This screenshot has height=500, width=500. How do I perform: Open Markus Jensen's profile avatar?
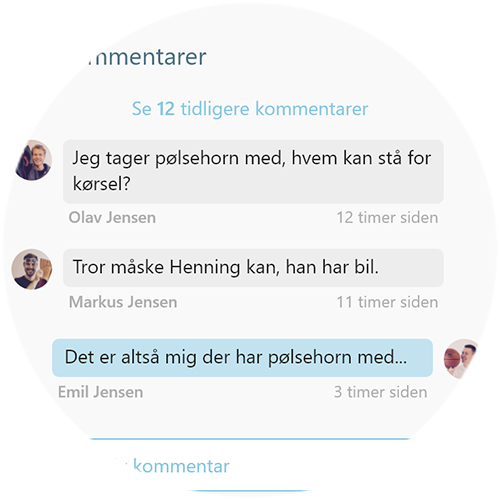(32, 269)
